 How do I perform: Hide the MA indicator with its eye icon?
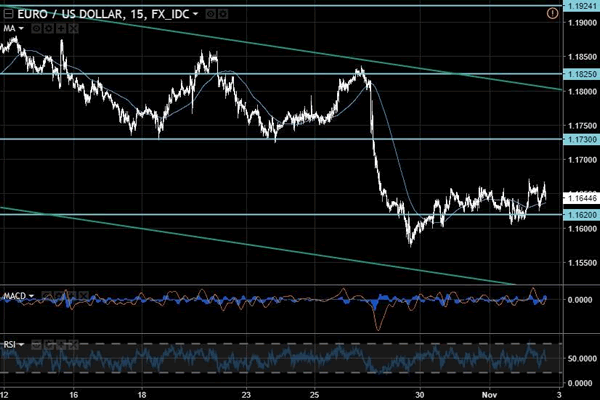tap(36, 29)
